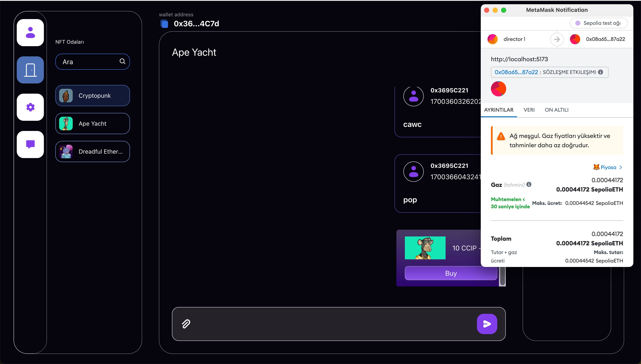Select the Cryptopunk room
This screenshot has height=364, width=641.
coord(93,96)
